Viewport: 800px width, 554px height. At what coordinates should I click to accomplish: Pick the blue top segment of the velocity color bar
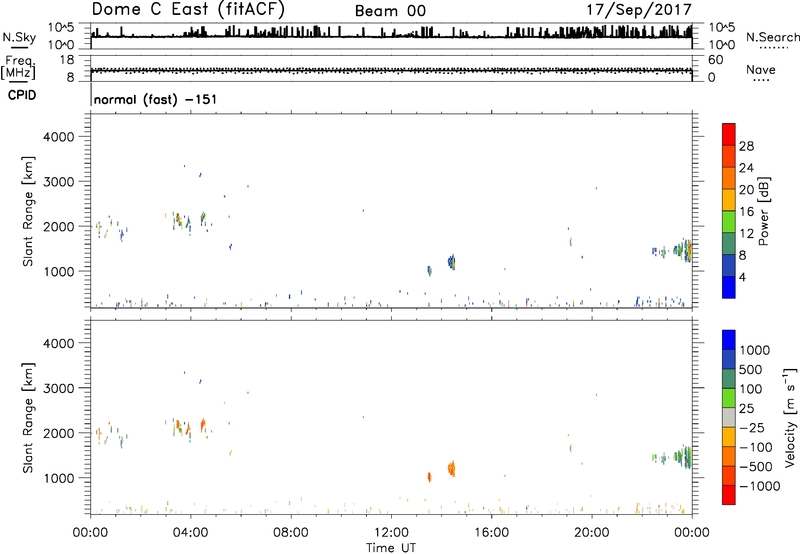[729, 339]
